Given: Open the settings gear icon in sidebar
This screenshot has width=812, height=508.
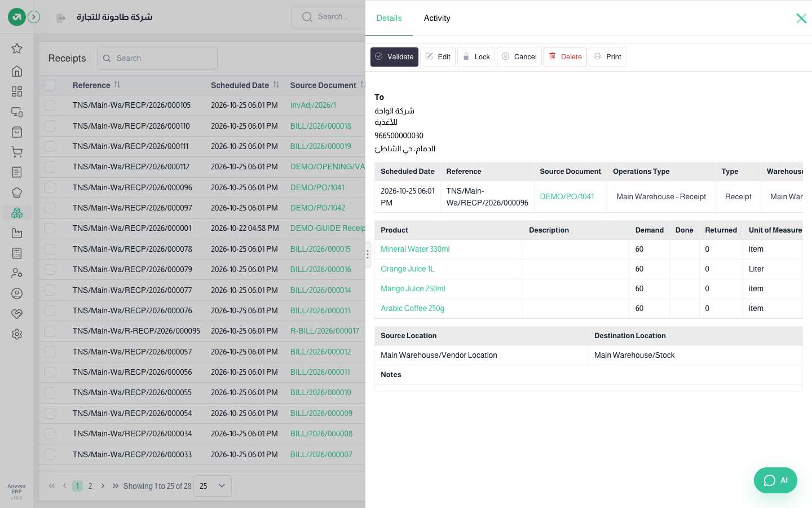Looking at the screenshot, I should (x=17, y=334).
